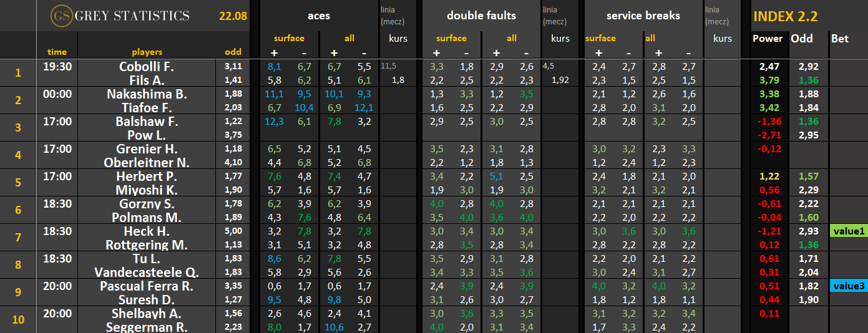Select player Heck H.
Screen dimensions: 868x333
click(147, 231)
